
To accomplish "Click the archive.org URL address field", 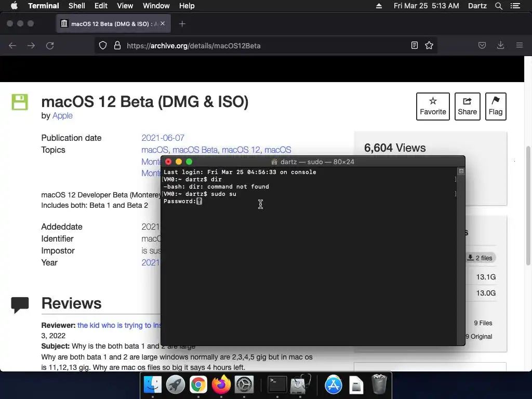I will (265, 46).
